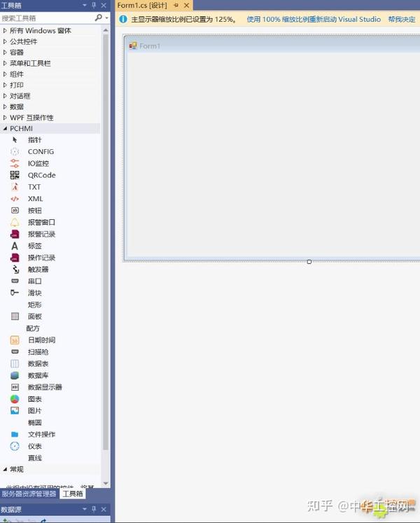
Task: Expand the WPF 互操作性 group
Action: click(x=5, y=118)
